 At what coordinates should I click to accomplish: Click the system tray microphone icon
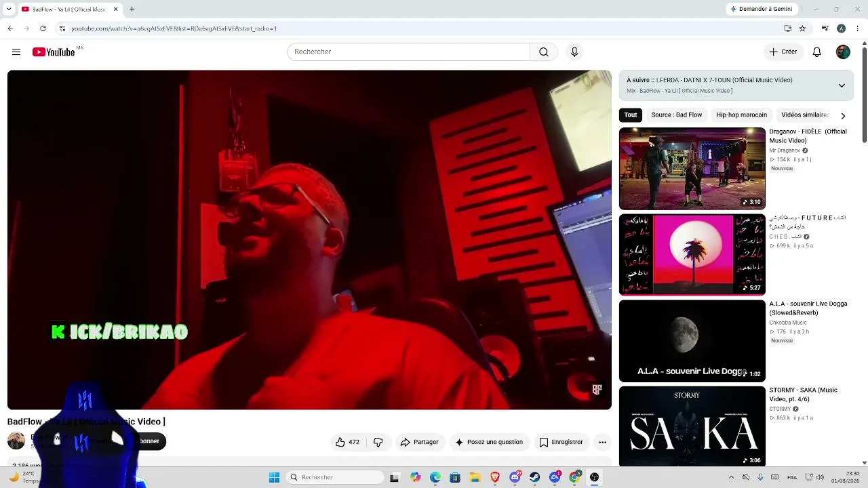click(760, 477)
